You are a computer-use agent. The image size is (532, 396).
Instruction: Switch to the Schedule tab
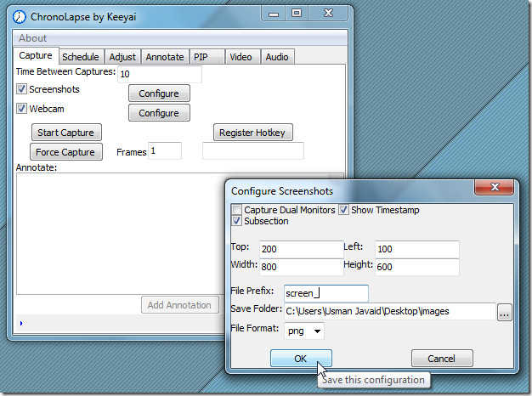(81, 57)
